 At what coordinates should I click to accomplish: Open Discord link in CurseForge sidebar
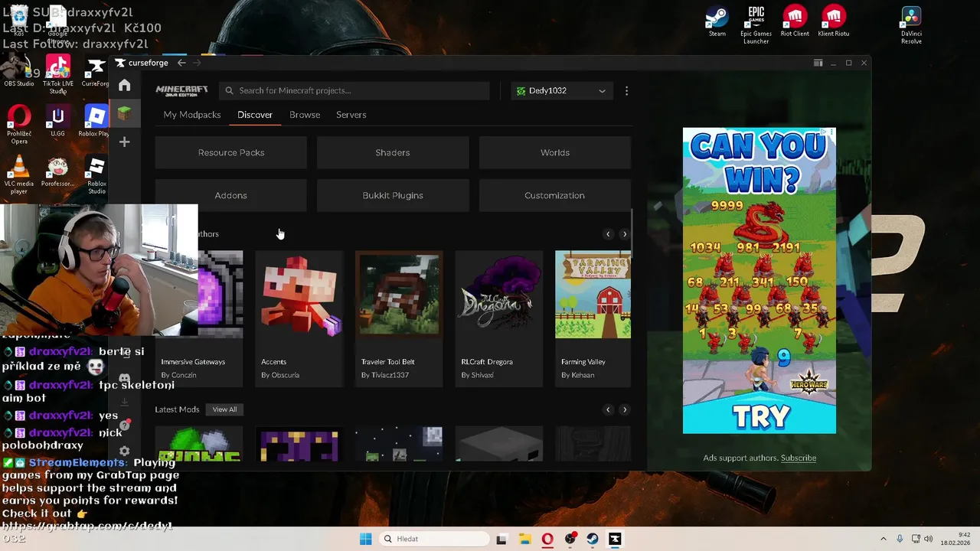click(125, 379)
